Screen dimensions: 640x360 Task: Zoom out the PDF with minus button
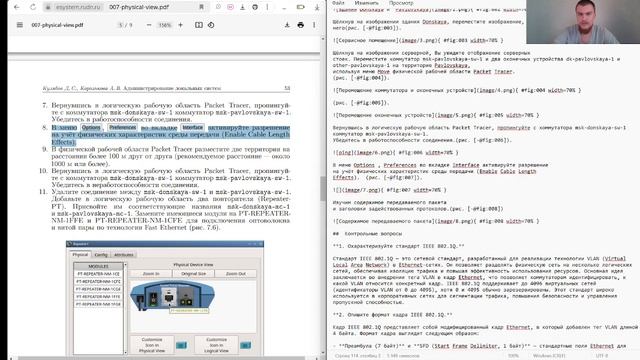click(x=149, y=25)
